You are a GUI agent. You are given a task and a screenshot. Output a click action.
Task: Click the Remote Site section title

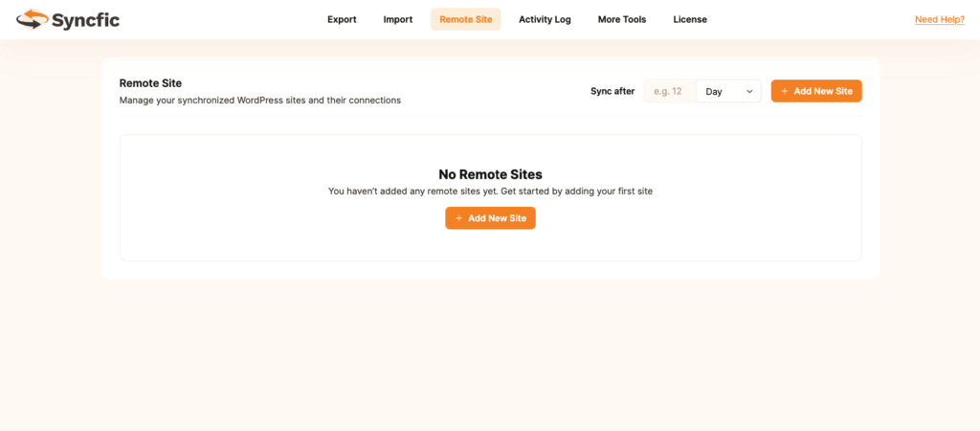coord(150,83)
